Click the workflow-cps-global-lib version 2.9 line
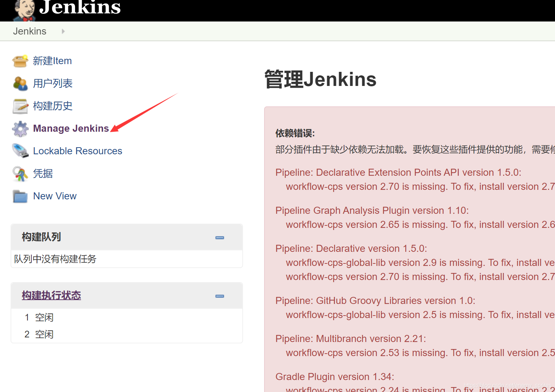Viewport: 555px width, 392px height. click(x=420, y=263)
